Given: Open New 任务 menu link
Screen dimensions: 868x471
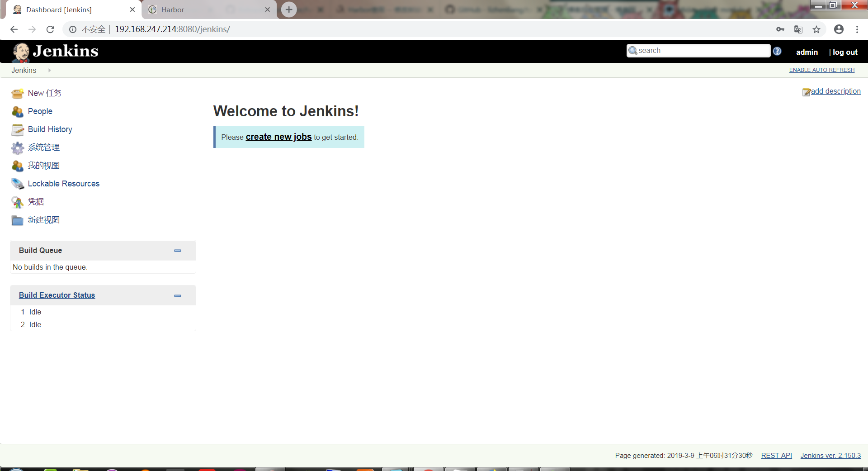Looking at the screenshot, I should tap(45, 93).
